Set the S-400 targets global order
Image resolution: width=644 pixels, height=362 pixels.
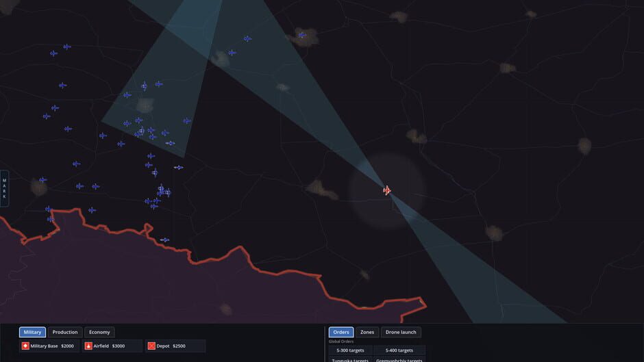pos(399,350)
